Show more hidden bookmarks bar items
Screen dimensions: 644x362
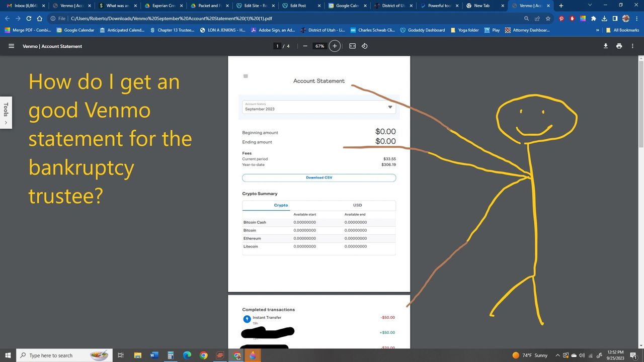(597, 30)
